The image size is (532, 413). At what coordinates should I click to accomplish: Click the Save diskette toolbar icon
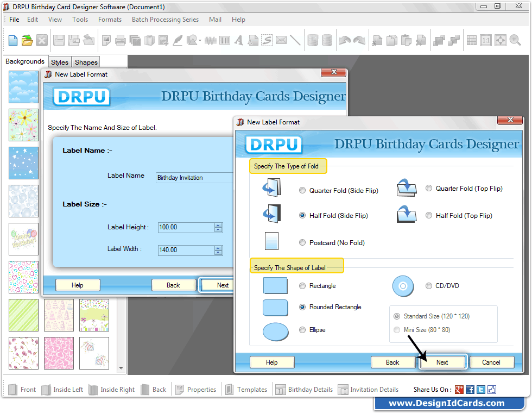click(59, 40)
